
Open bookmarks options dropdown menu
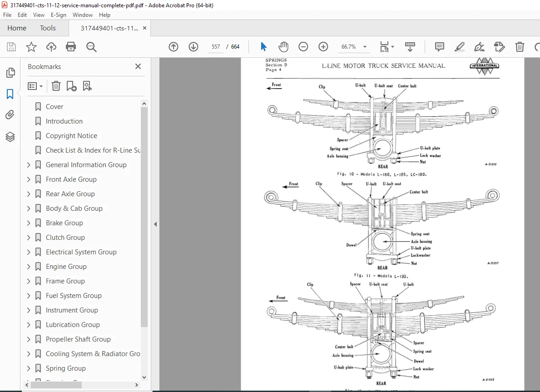coord(35,86)
